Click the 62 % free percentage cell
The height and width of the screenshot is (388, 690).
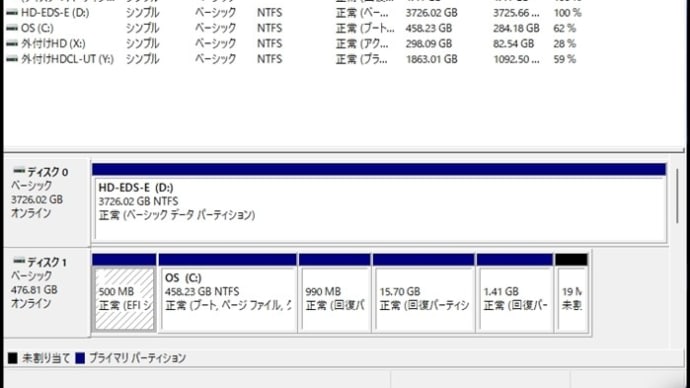pos(565,28)
